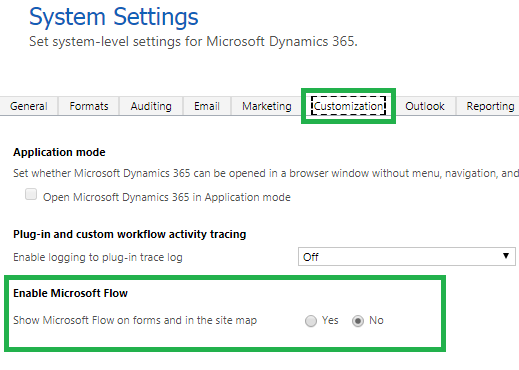Click the Application mode section heading
The height and width of the screenshot is (370, 519).
[59, 152]
